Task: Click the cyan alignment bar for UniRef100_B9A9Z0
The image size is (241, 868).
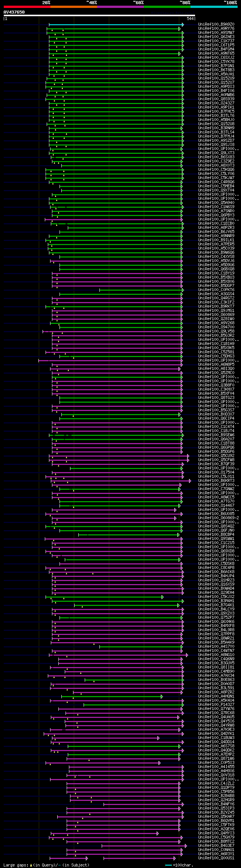Action: 116,25
